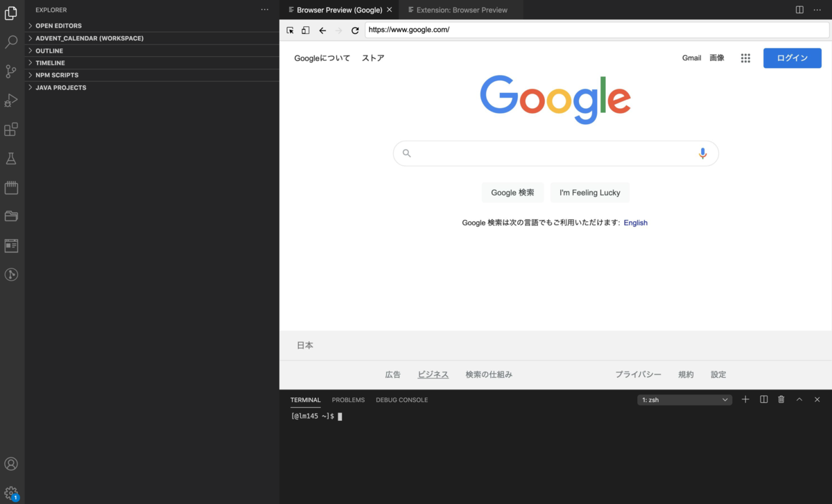Click the ログイン button
The image size is (832, 504).
(792, 58)
